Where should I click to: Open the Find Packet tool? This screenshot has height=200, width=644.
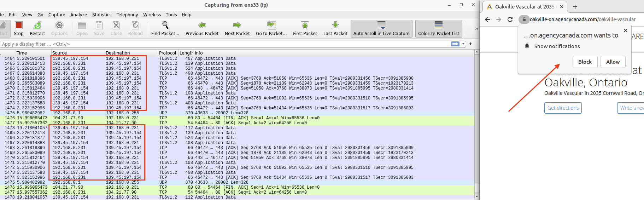[165, 28]
